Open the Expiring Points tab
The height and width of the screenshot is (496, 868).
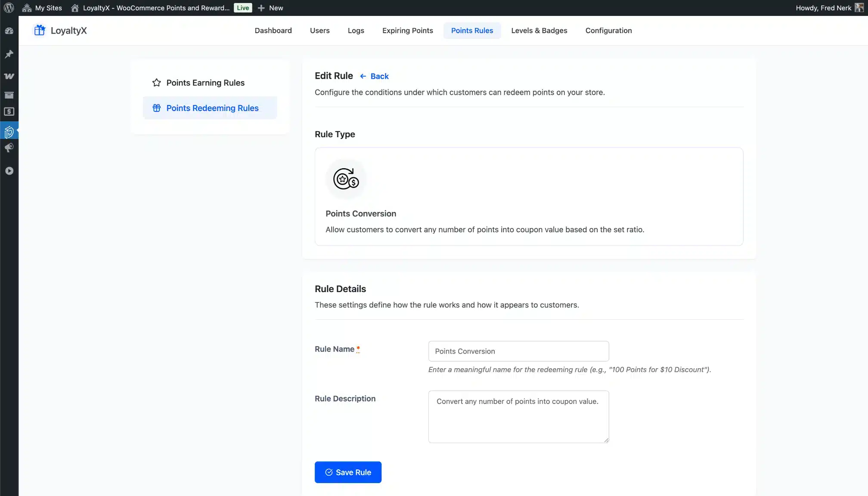pos(407,31)
